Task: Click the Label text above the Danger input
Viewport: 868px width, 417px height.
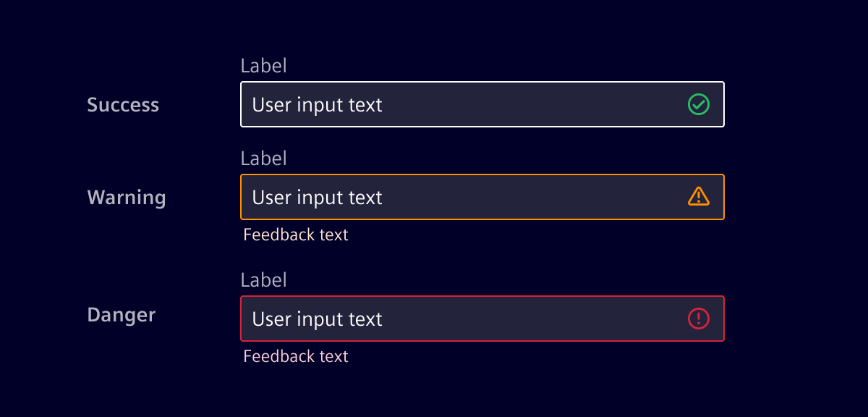Action: pyautogui.click(x=263, y=280)
